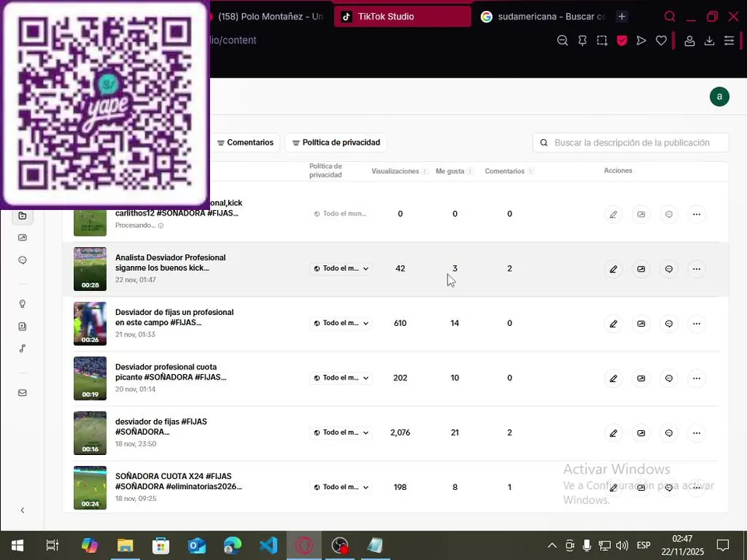This screenshot has height=560, width=747.
Task: Edit the 'Desviador profesional cuota picante' post
Action: click(613, 379)
